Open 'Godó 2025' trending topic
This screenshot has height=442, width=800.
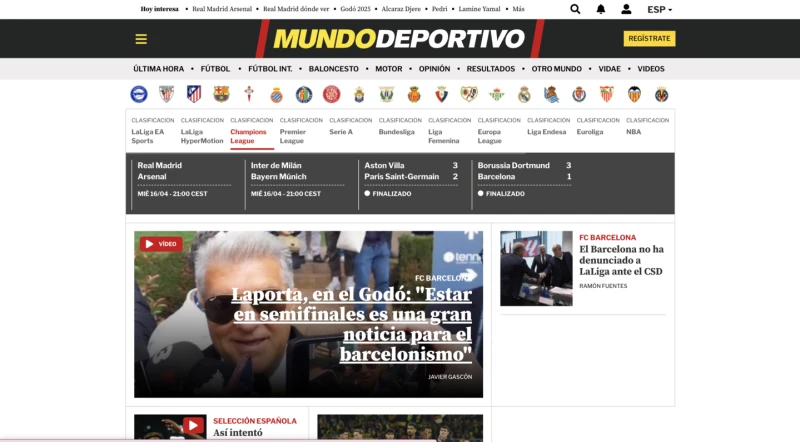pyautogui.click(x=355, y=9)
